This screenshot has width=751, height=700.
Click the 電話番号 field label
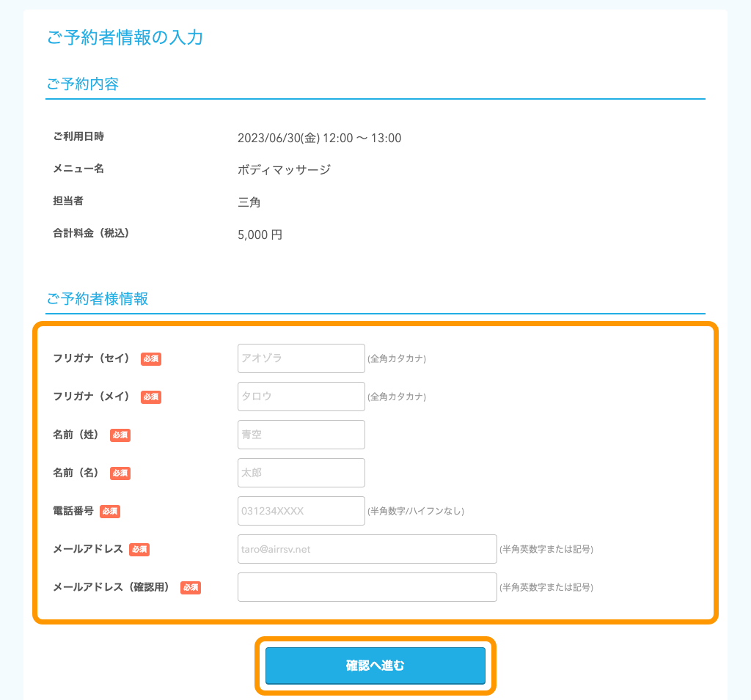pos(73,511)
